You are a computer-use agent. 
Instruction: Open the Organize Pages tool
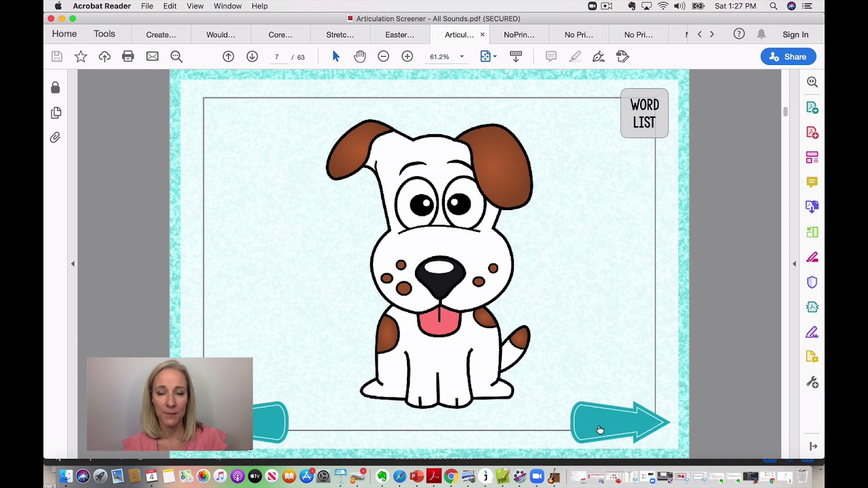point(812,157)
